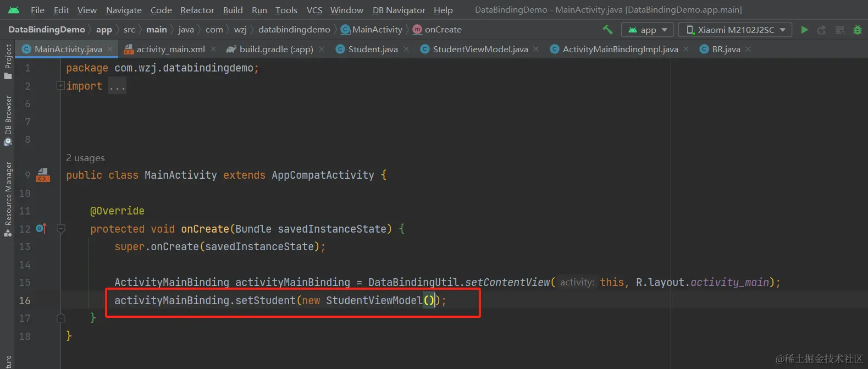Click the com breadcrumb item
Screen dimensions: 868x369
214,30
